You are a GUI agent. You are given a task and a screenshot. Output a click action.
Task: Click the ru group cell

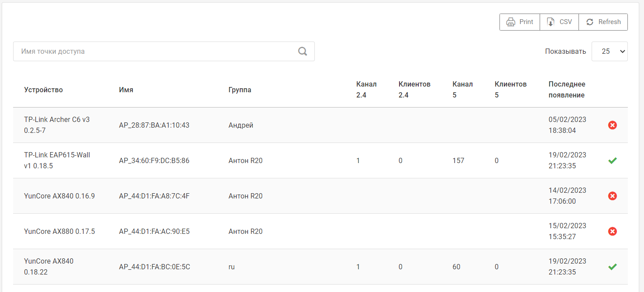[x=231, y=267]
